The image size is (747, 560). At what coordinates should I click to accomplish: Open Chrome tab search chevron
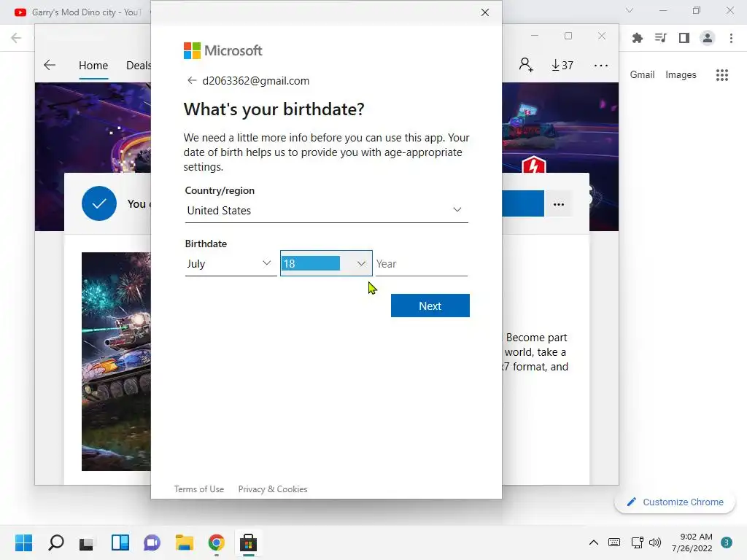(x=630, y=10)
